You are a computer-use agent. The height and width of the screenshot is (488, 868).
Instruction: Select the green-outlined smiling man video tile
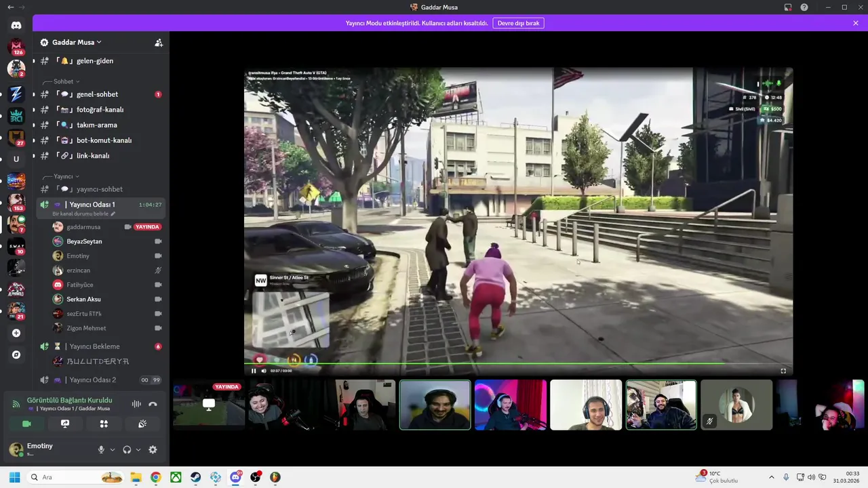(x=435, y=405)
